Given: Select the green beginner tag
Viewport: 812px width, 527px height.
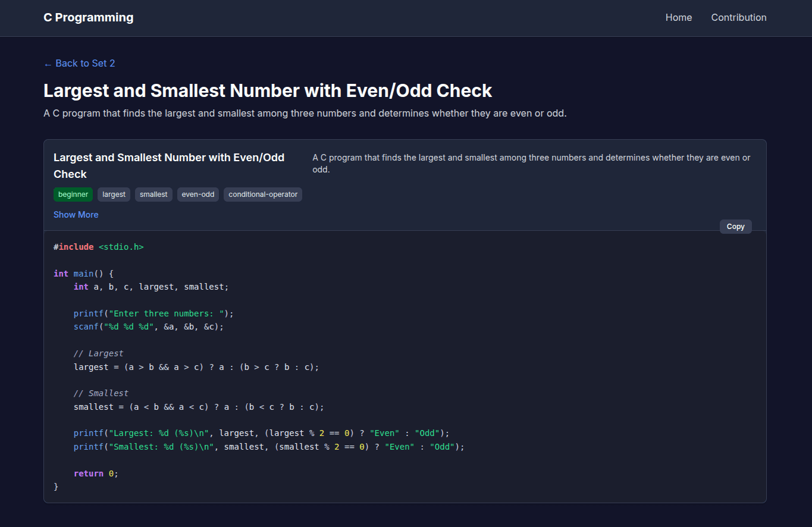Looking at the screenshot, I should [x=73, y=195].
